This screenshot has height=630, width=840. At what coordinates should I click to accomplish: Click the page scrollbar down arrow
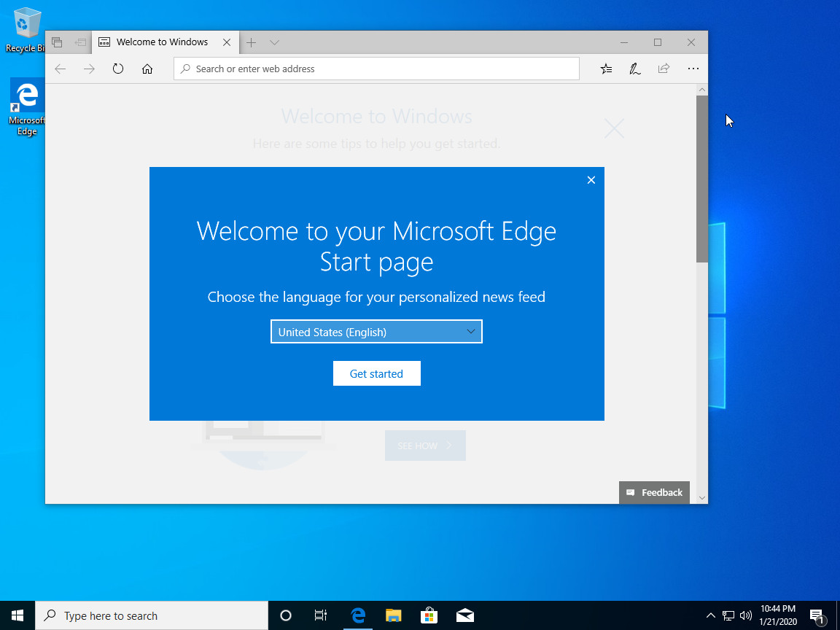(x=701, y=498)
